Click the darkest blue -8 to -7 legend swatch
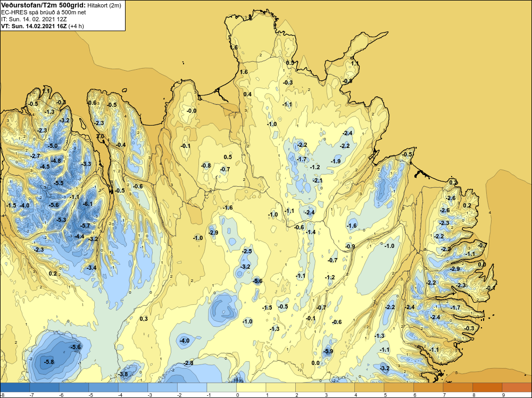 coord(15,387)
